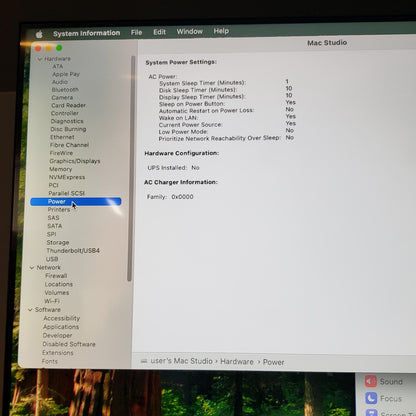Open the File menu
Viewport: 416px width, 416px height.
136,32
